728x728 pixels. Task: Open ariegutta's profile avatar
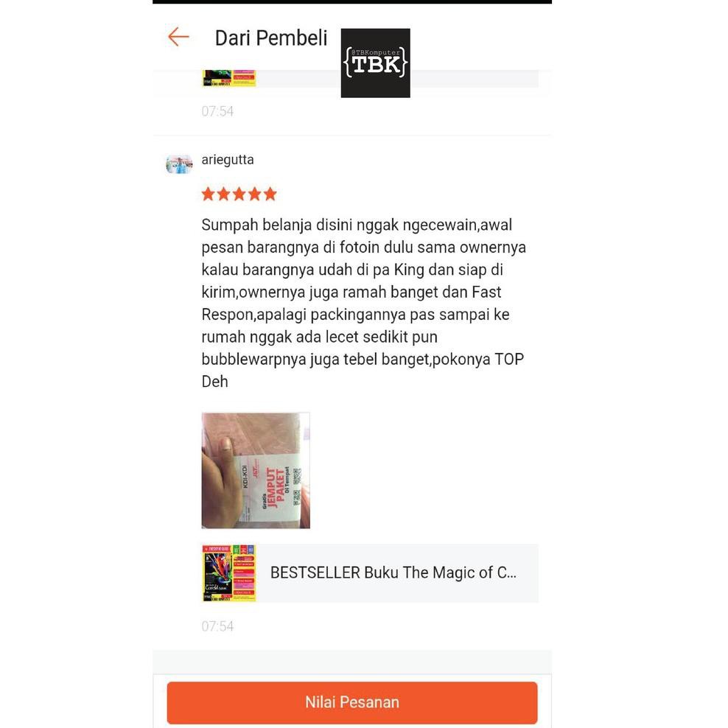(x=179, y=164)
